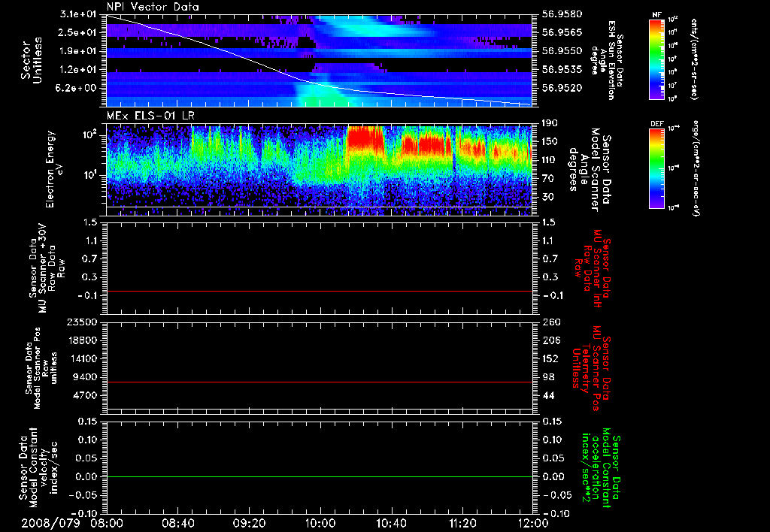770x532 pixels.
Task: Click the 'Electron Energy eV' axis label
Action: pos(55,169)
